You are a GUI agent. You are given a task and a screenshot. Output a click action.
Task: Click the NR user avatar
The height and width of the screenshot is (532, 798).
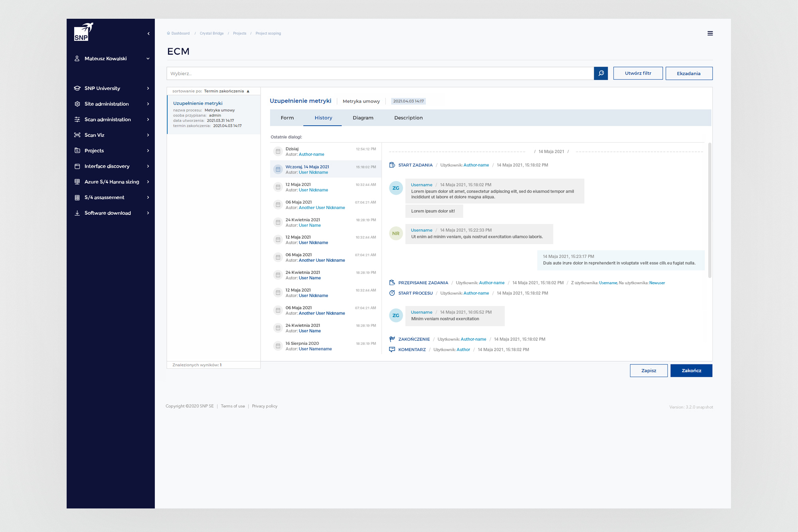point(395,233)
